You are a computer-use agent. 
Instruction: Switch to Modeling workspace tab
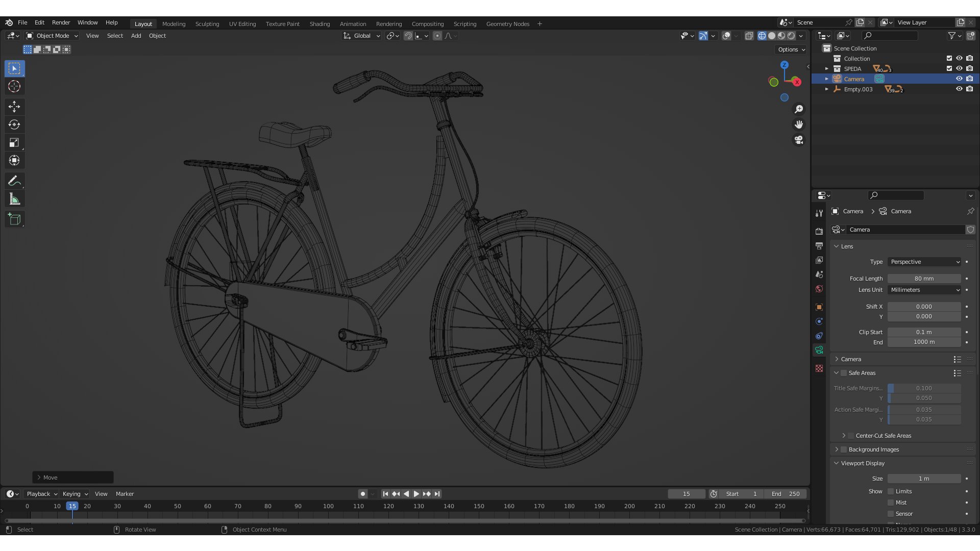pyautogui.click(x=174, y=24)
